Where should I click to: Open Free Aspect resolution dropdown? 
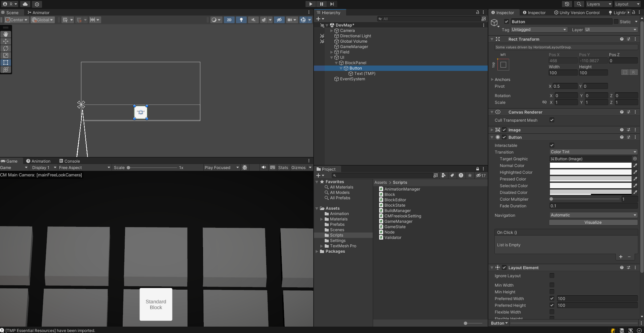pos(84,167)
